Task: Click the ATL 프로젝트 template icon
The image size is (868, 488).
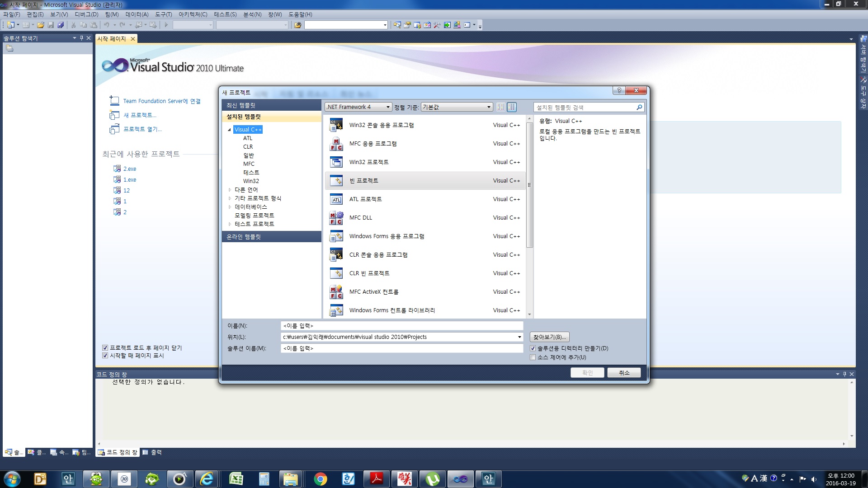Action: [x=336, y=199]
